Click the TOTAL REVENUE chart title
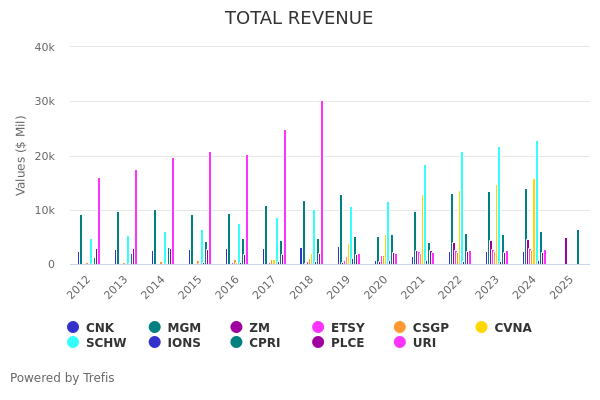 (299, 19)
